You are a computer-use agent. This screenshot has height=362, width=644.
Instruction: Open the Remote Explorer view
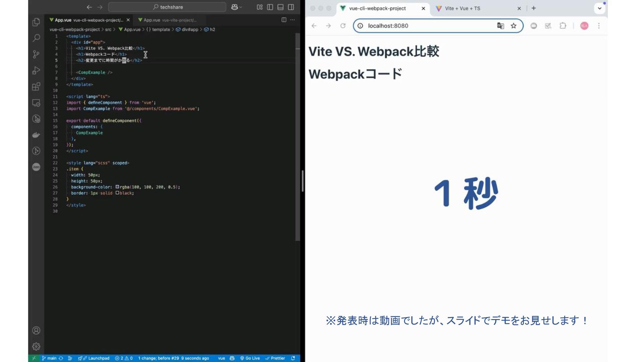pos(36,103)
